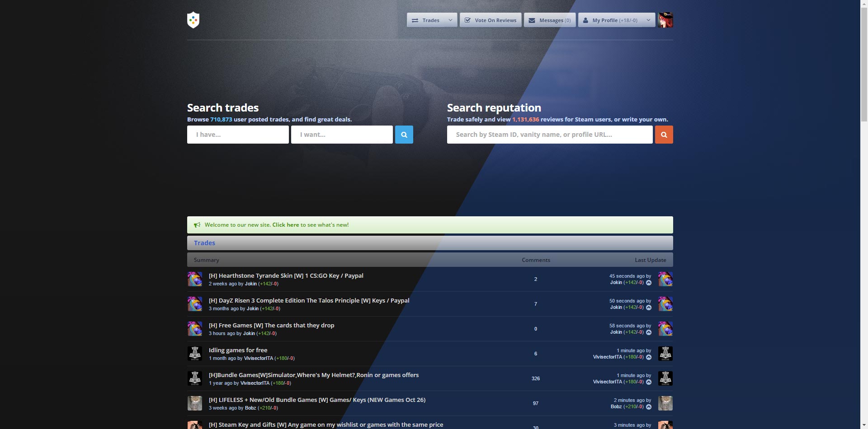
Task: Open the user avatar at top right
Action: pos(665,20)
